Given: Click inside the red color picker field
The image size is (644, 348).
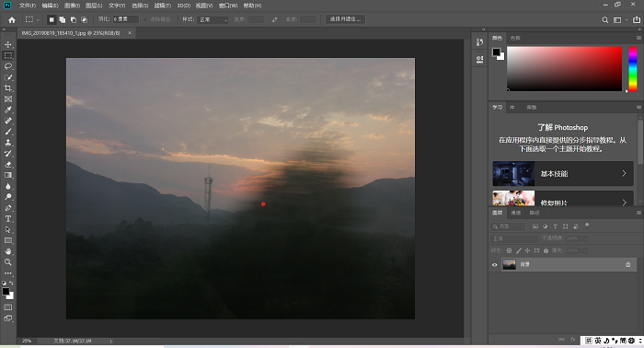Looking at the screenshot, I should coord(564,69).
